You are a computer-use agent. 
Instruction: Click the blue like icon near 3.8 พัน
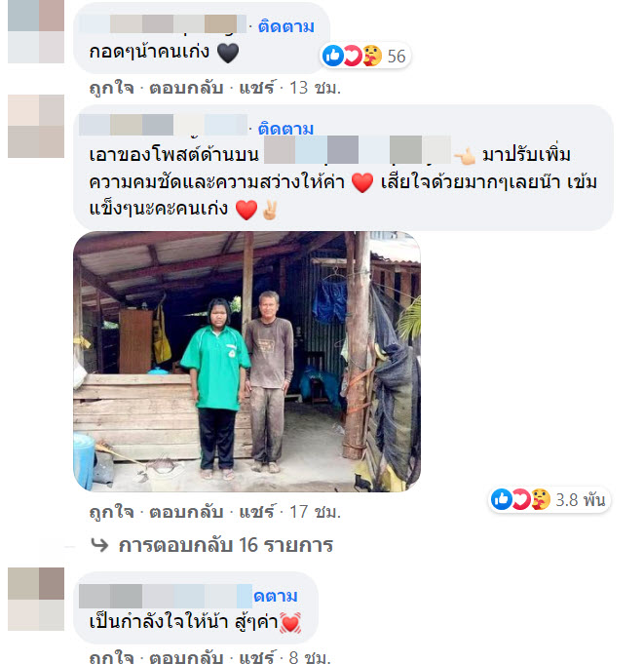coord(502,499)
